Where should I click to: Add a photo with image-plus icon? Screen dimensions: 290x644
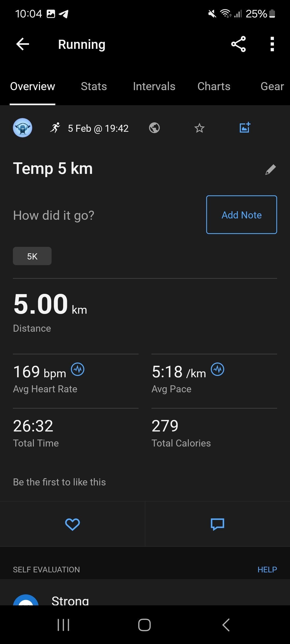coord(245,127)
